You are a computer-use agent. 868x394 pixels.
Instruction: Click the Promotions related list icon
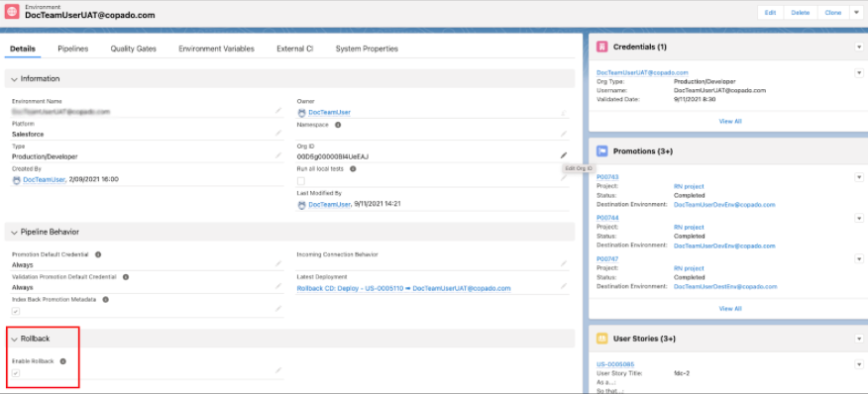point(602,151)
